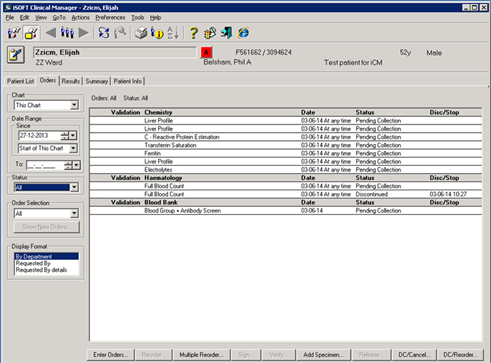Open the To date dropdown arrow

[76, 165]
